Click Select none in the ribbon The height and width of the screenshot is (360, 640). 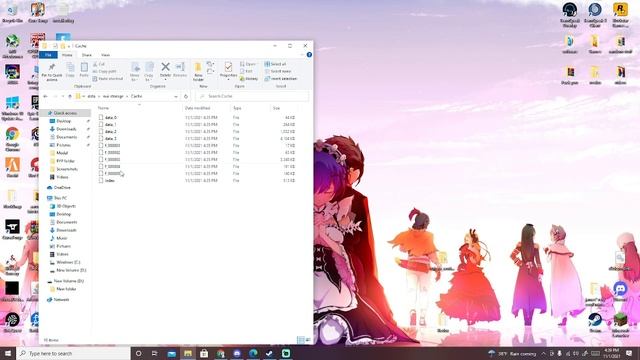pyautogui.click(x=278, y=71)
